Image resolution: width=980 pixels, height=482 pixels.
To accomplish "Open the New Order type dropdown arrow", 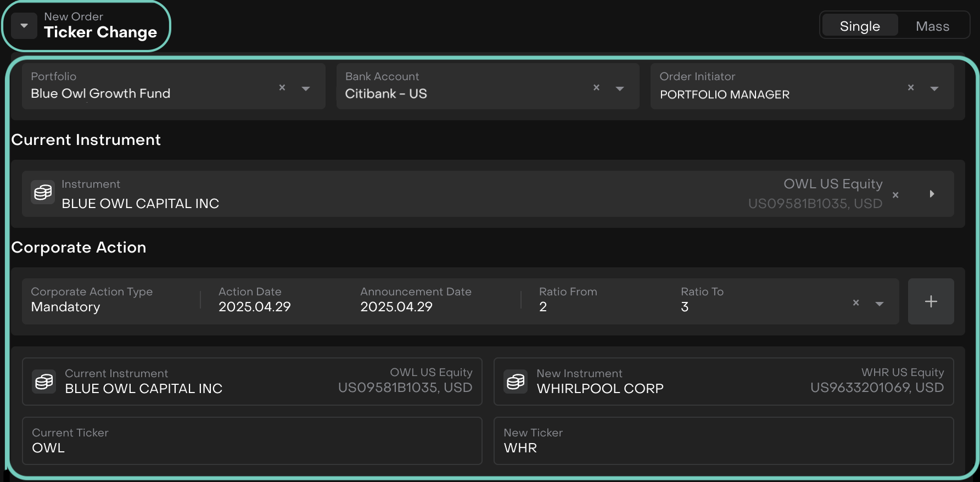I will pos(24,26).
